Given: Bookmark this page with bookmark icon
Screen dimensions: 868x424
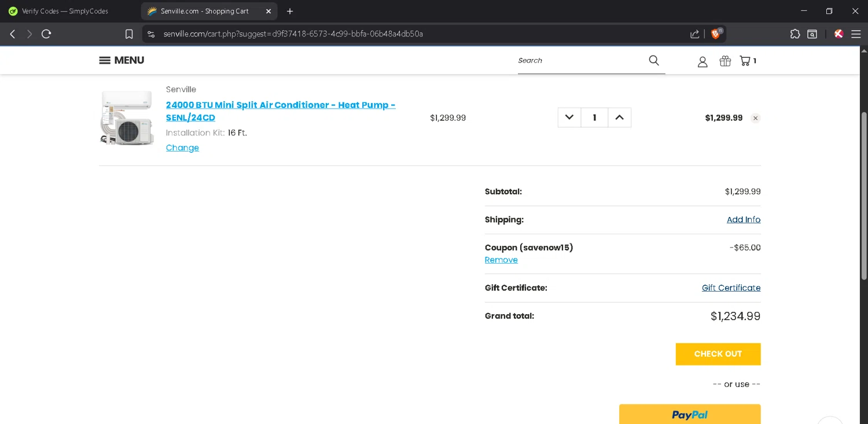Looking at the screenshot, I should [129, 34].
